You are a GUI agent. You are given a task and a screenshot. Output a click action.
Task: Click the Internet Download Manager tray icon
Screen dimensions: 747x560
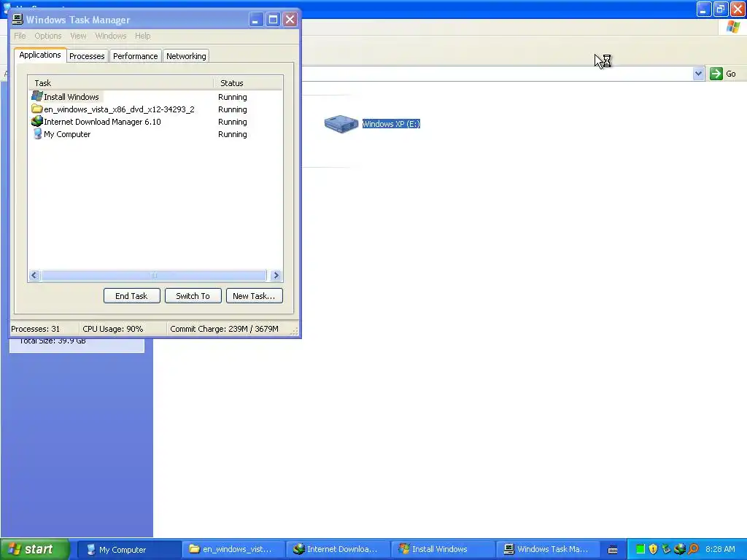coord(679,549)
